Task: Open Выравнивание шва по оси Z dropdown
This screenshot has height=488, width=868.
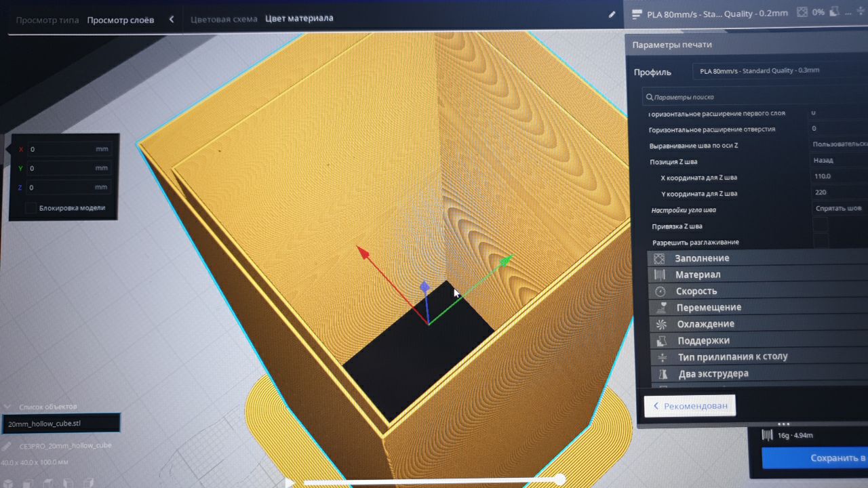Action: click(840, 144)
